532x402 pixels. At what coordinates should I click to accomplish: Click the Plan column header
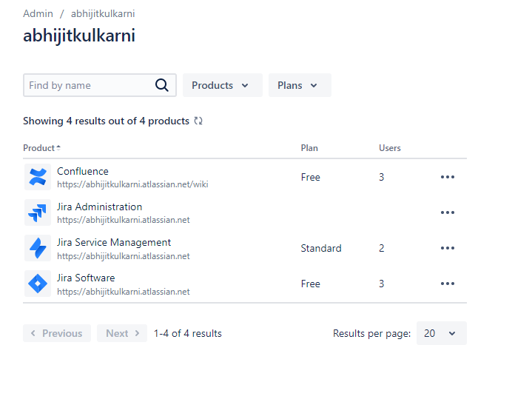[309, 148]
